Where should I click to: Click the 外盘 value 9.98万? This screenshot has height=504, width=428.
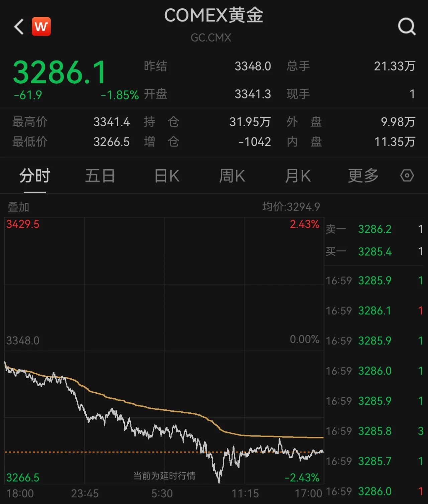click(x=398, y=122)
